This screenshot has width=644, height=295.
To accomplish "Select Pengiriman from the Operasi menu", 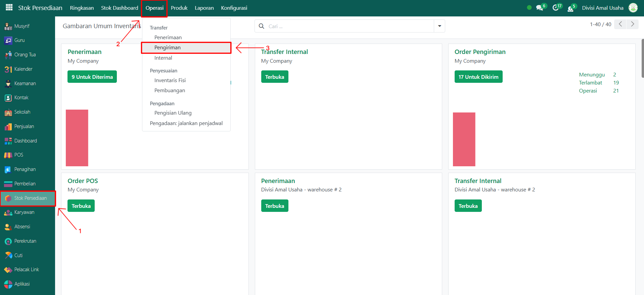I will coord(168,48).
